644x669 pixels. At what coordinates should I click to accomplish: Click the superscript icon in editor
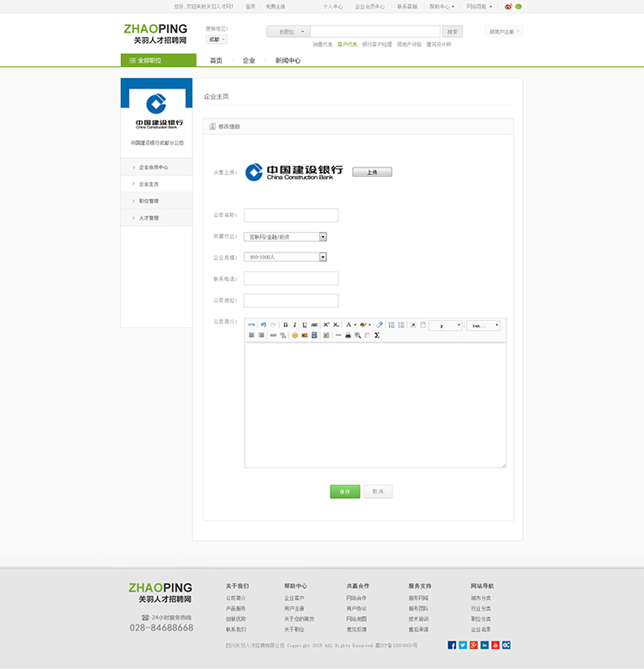(x=326, y=325)
